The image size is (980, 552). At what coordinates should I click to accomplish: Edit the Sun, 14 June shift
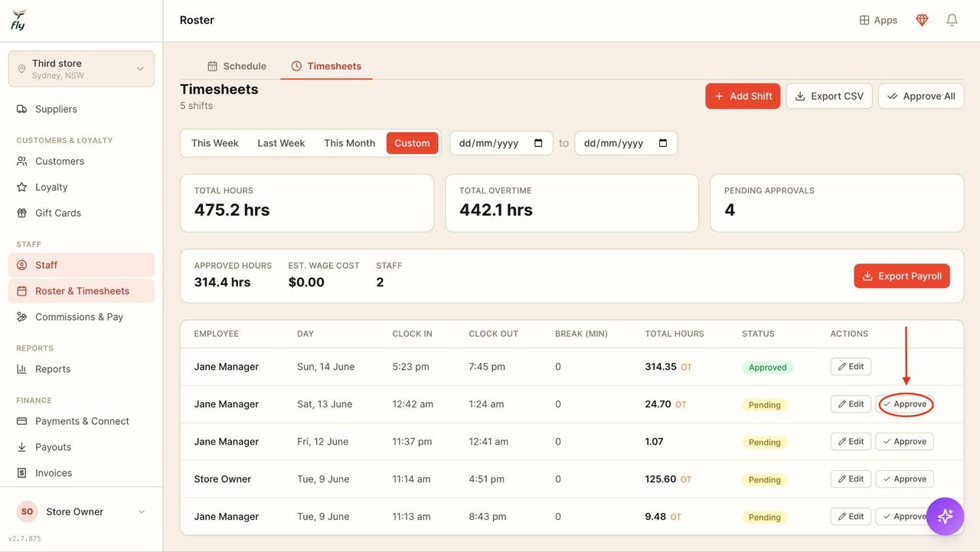851,367
